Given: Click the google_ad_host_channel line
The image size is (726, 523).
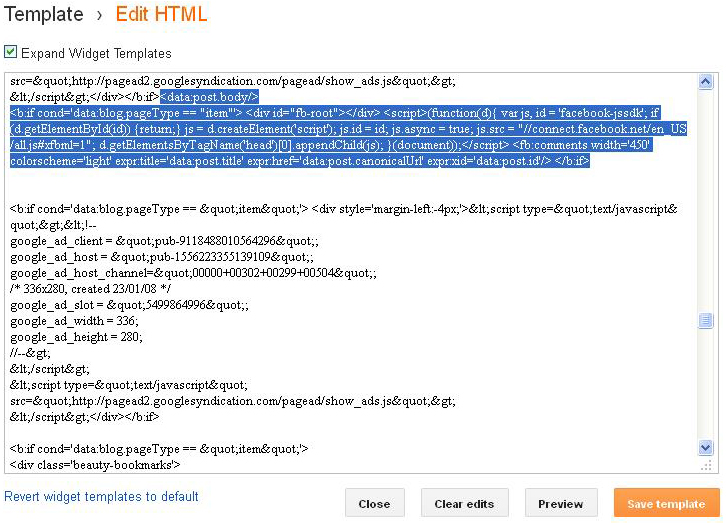Looking at the screenshot, I should 193,273.
